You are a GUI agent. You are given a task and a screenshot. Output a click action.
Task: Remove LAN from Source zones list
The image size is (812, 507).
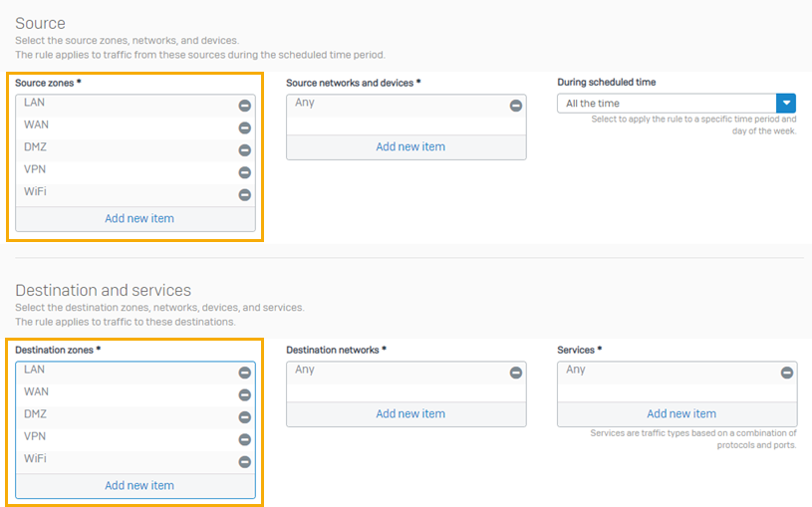point(244,106)
